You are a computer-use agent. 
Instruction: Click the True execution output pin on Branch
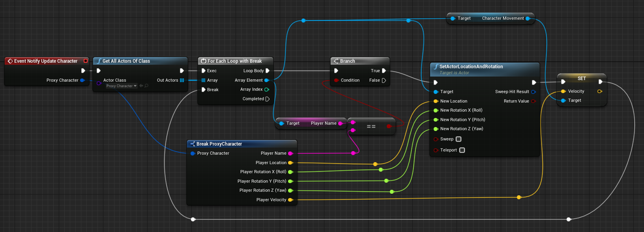(384, 71)
